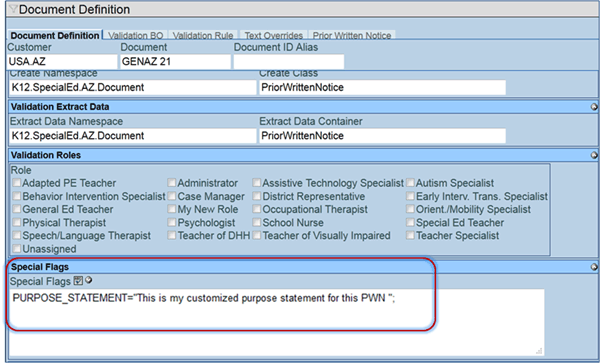Click the Special Flags section header title
Image resolution: width=600 pixels, height=363 pixels.
40,267
